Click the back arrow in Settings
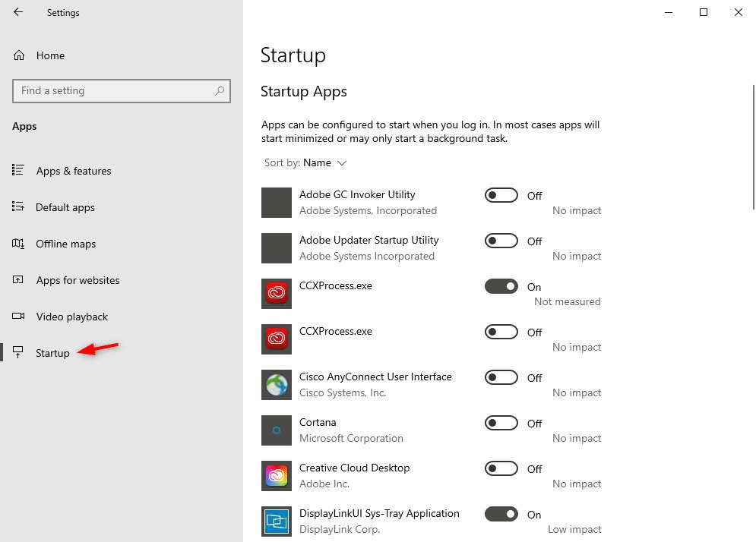The width and height of the screenshot is (756, 542). (18, 12)
